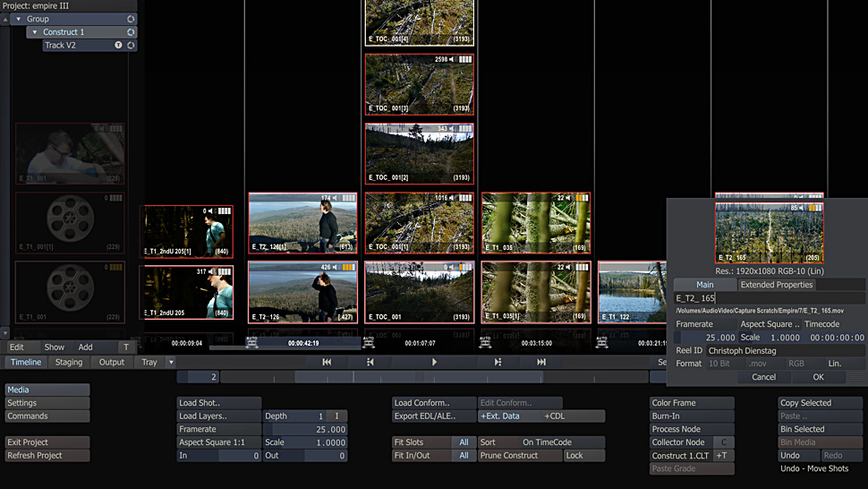868x489 pixels.
Task: Open the dropdown arrow next to Tray
Action: pos(171,363)
